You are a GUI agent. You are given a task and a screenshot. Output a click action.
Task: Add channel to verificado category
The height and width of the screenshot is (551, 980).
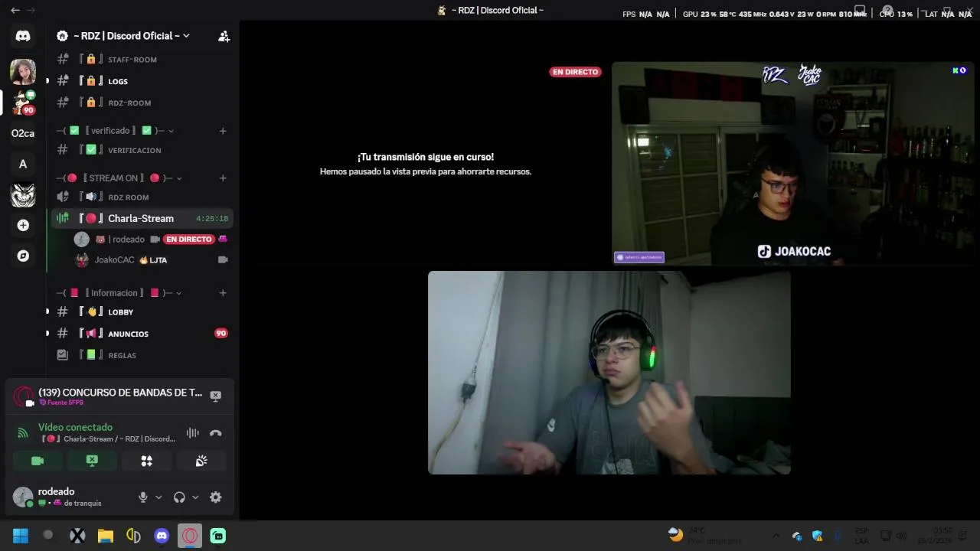click(223, 131)
